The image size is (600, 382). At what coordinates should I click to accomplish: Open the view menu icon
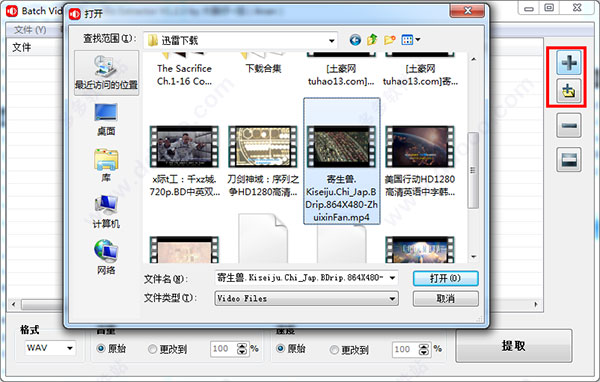pos(411,39)
